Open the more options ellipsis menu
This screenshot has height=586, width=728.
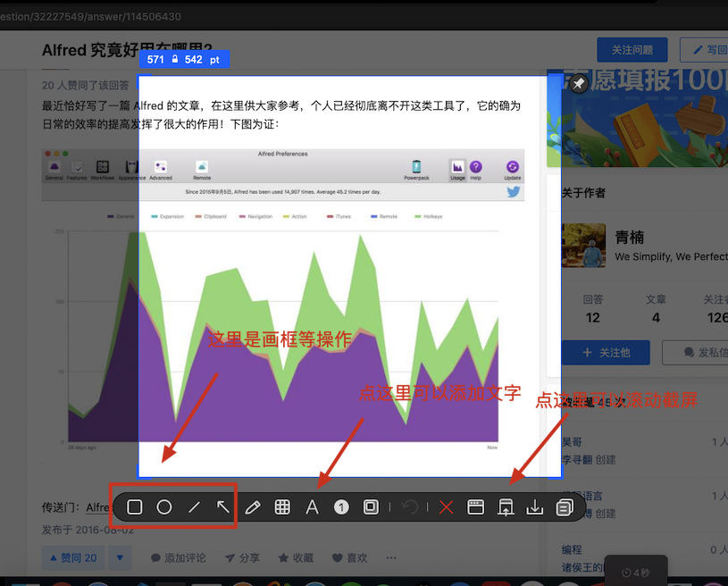(x=391, y=557)
